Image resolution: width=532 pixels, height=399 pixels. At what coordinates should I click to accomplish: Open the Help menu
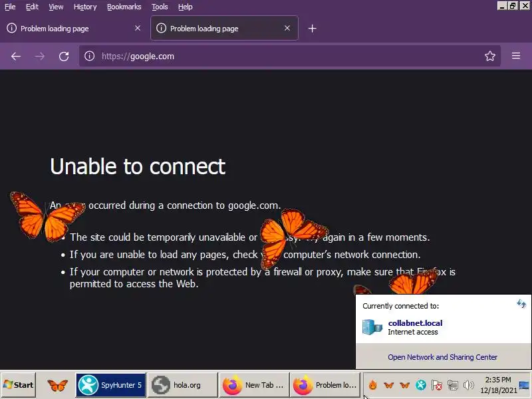point(186,7)
